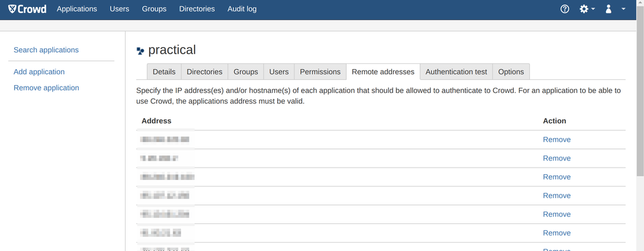The image size is (644, 251).
Task: Expand the dropdown arrow next to profile
Action: [x=623, y=9]
